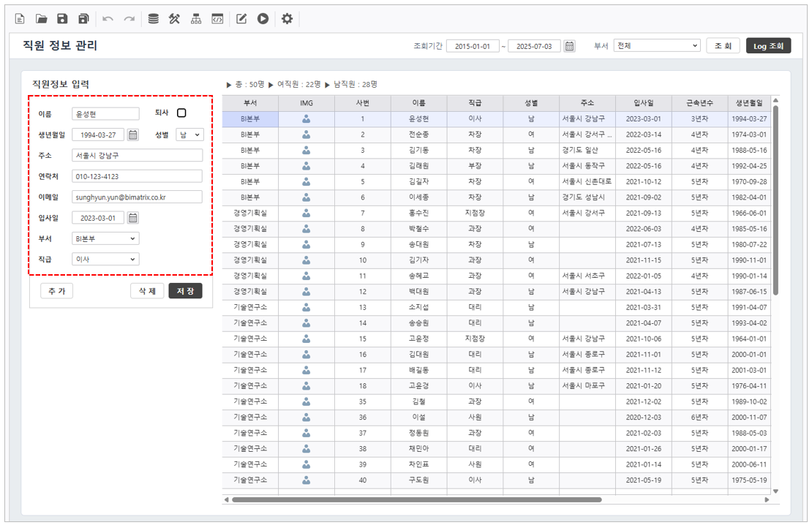Open calendar picker beside 조회기간 end date
The width and height of the screenshot is (812, 525).
click(x=569, y=46)
